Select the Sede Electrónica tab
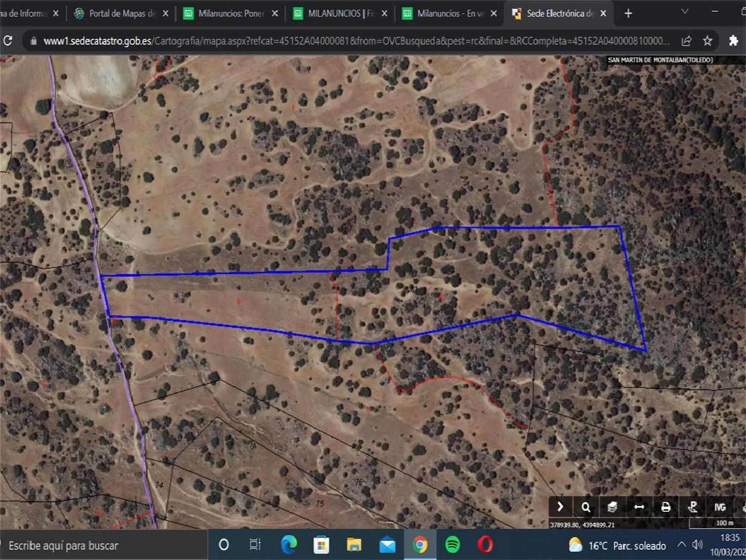 click(559, 14)
